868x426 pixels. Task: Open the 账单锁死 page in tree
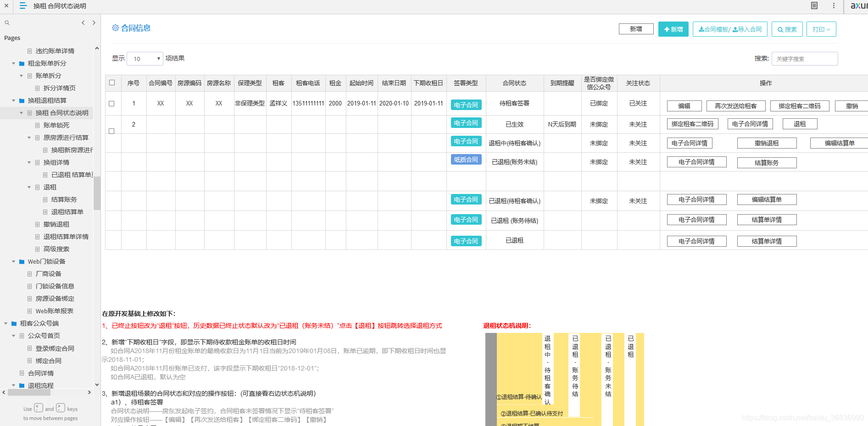(56, 125)
